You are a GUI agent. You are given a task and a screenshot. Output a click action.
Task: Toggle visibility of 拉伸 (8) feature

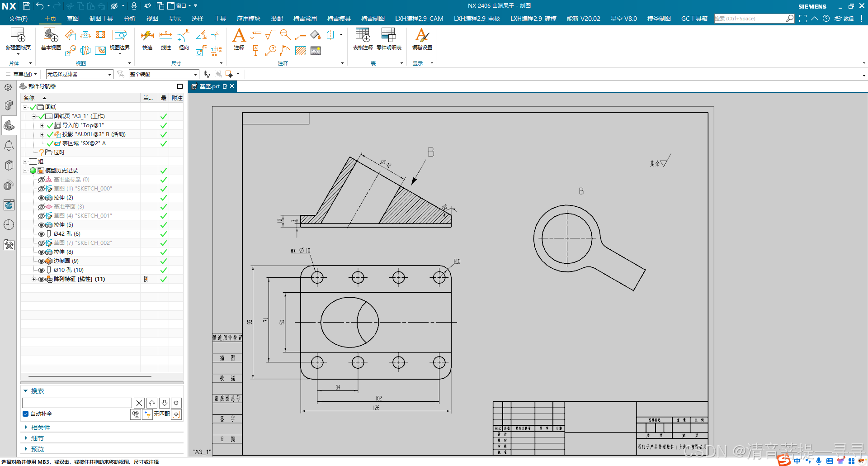click(41, 252)
